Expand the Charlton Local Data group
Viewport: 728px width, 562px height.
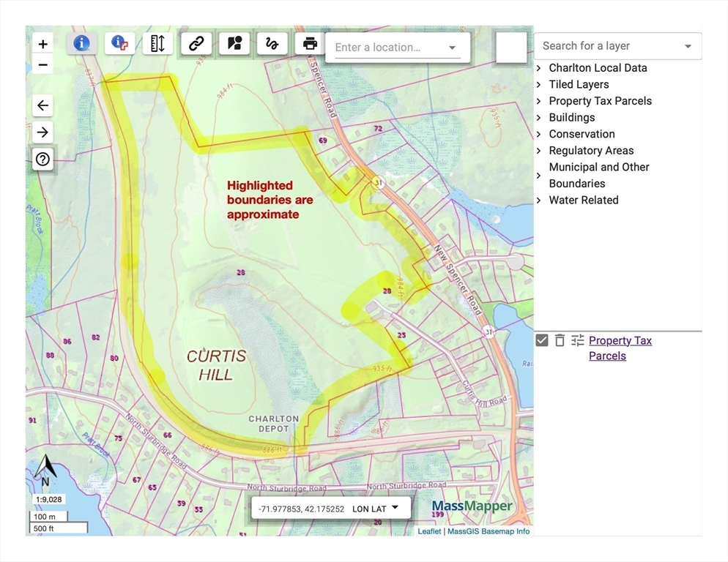pyautogui.click(x=539, y=68)
